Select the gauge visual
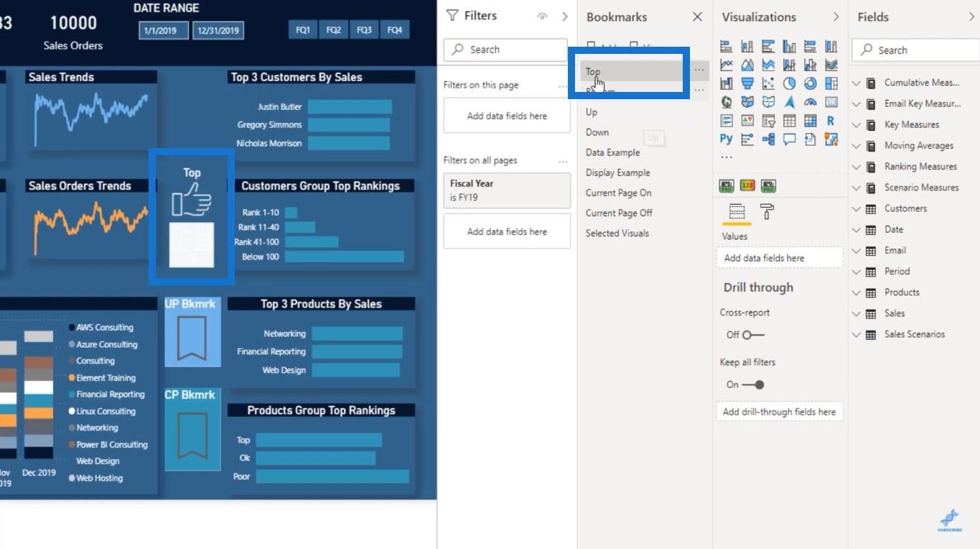 pyautogui.click(x=811, y=102)
